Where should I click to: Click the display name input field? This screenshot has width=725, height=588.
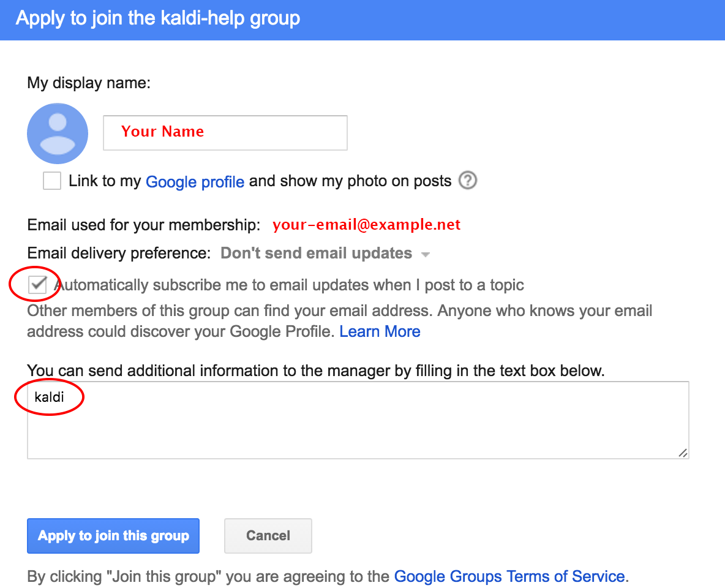225,132
